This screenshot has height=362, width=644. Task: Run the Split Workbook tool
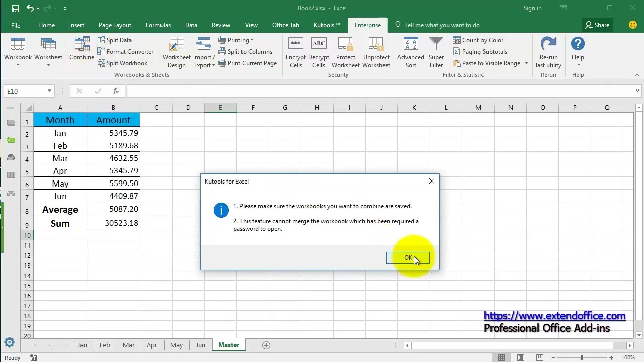click(x=123, y=63)
